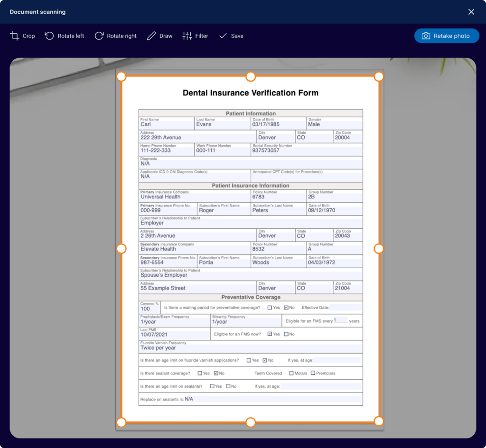Click the top-middle crop edge handle
Screen dimensions: 486x448
pyautogui.click(x=251, y=77)
